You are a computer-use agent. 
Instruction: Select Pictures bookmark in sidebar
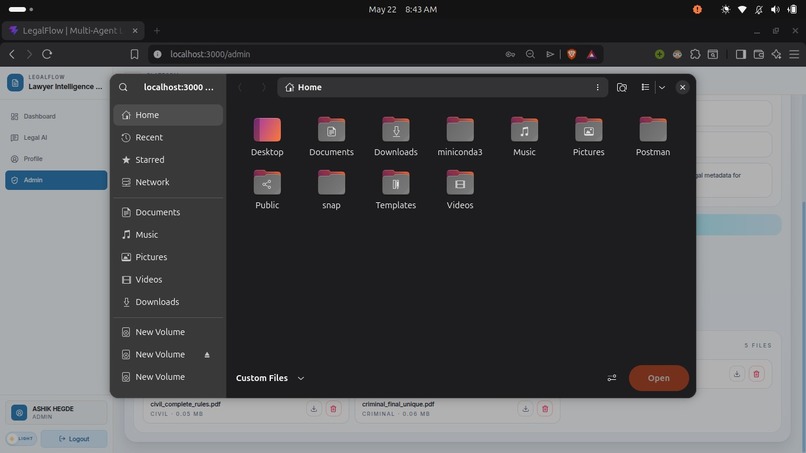point(168,257)
